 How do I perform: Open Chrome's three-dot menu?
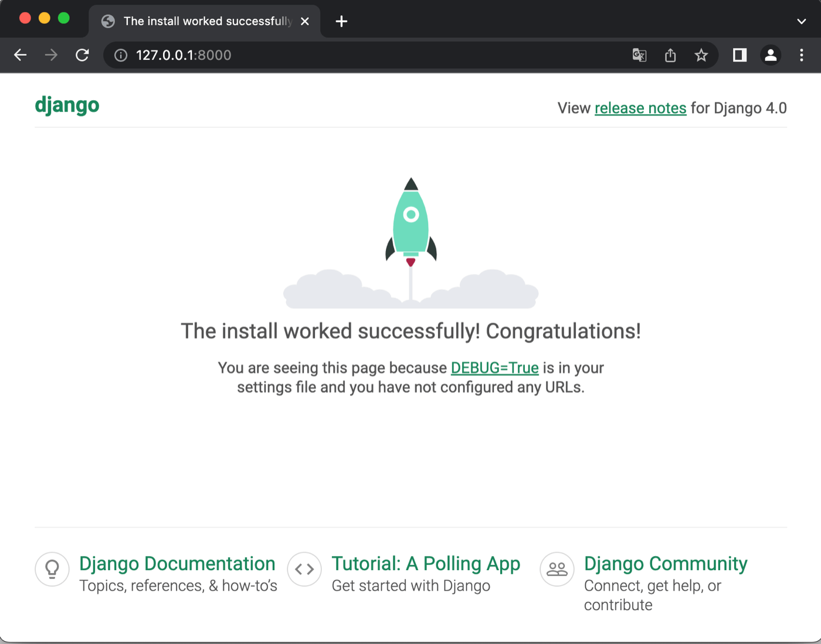802,55
